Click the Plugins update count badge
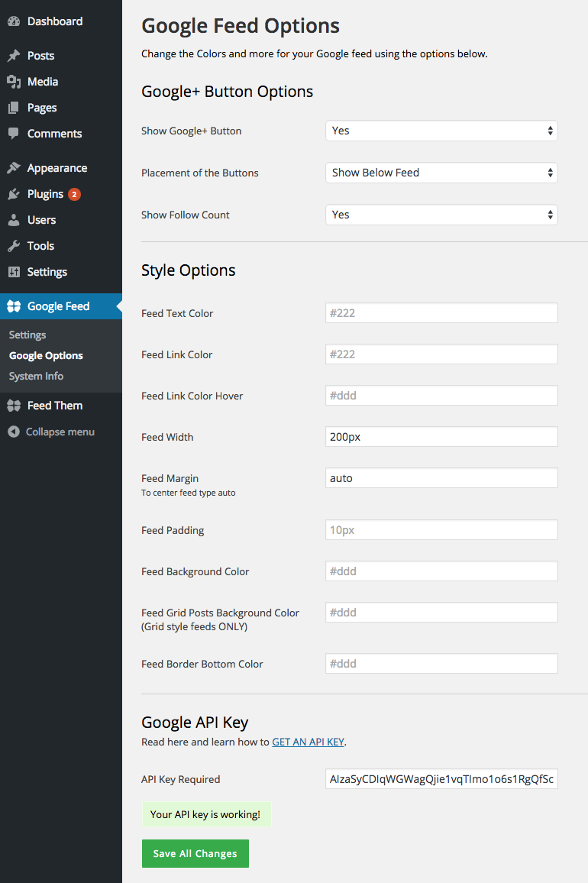This screenshot has width=588, height=883. 74,194
